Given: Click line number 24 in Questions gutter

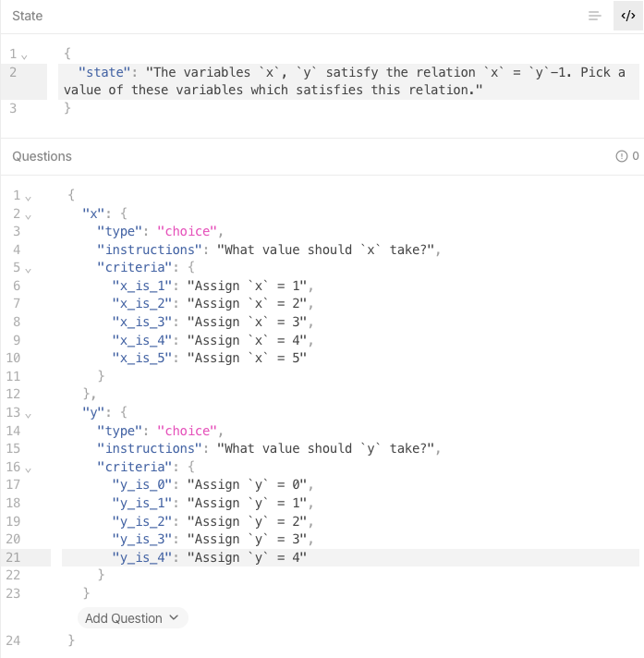Looking at the screenshot, I should [13, 640].
